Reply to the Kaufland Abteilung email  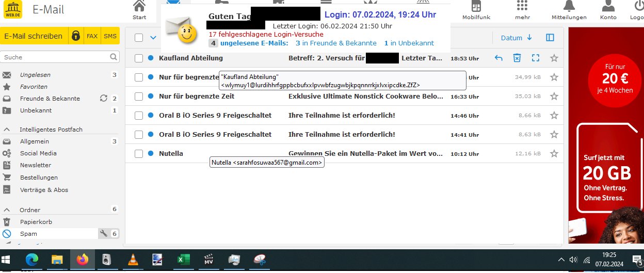498,58
